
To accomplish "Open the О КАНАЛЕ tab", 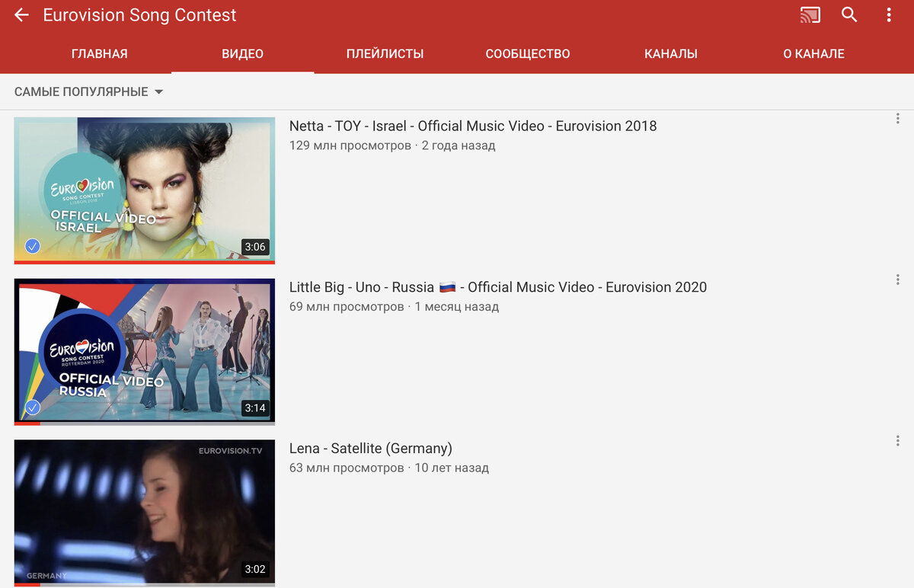I will point(813,54).
